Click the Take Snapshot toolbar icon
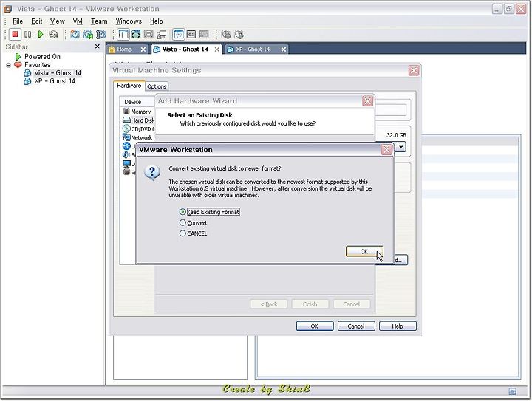This screenshot has width=532, height=401. point(75,34)
